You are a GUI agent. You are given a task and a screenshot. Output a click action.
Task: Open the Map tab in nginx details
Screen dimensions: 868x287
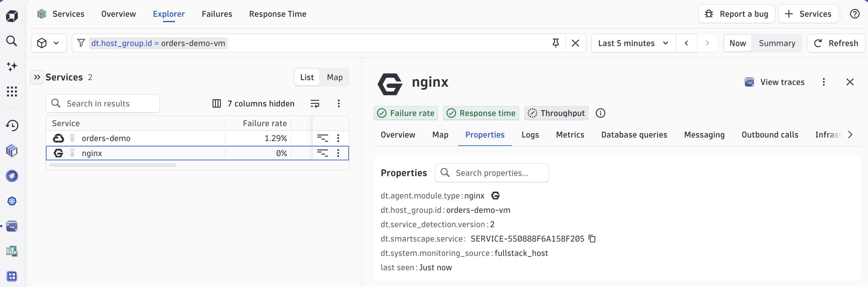tap(440, 135)
